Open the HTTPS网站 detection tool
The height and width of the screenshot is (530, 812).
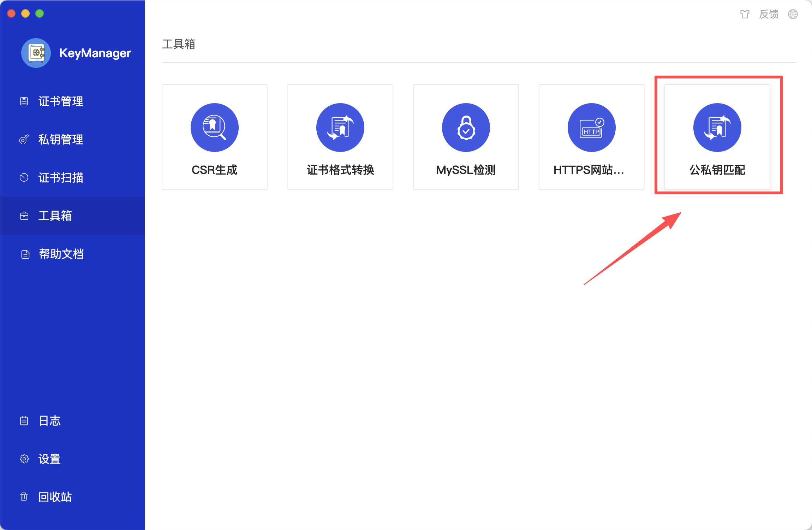click(x=591, y=137)
